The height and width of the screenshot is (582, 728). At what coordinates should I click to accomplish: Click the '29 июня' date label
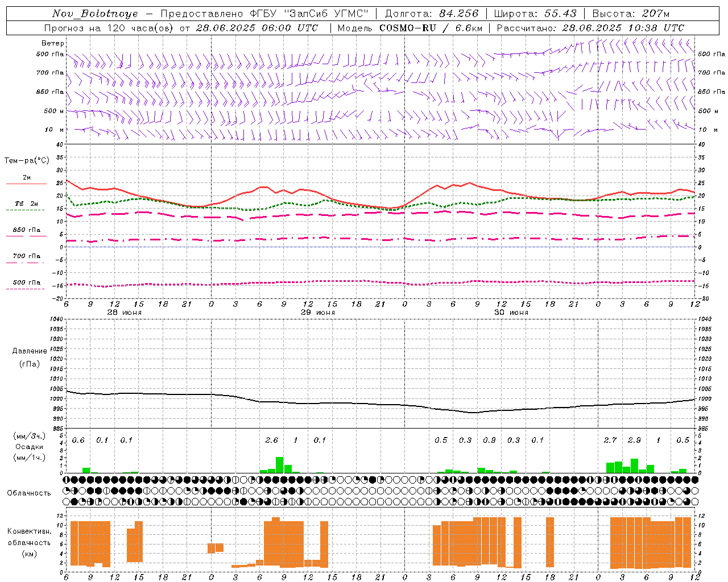tap(318, 313)
